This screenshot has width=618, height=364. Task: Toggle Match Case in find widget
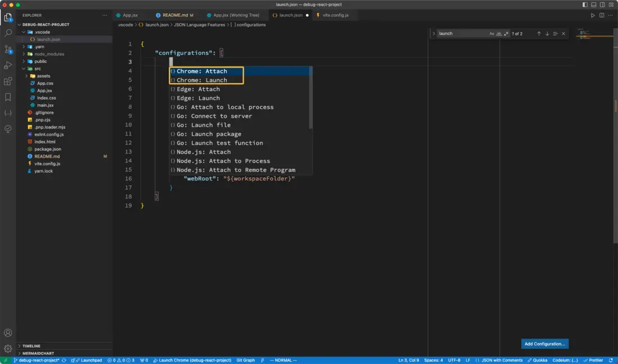point(491,34)
